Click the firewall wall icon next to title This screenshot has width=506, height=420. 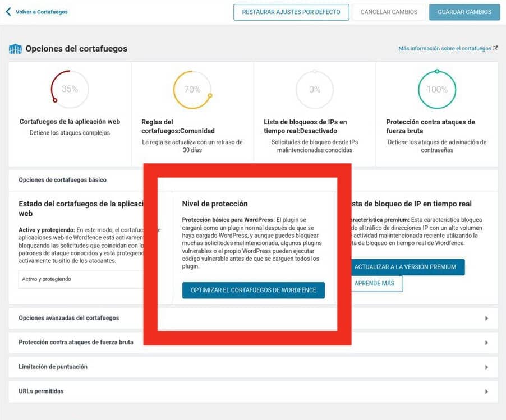click(15, 49)
